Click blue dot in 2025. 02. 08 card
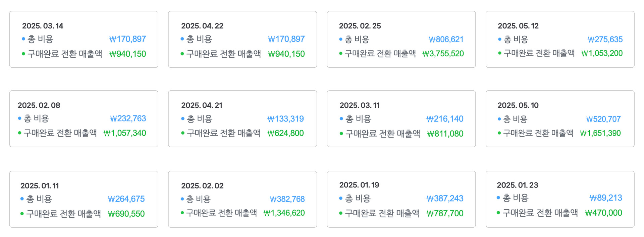This screenshot has width=644, height=237. click(19, 118)
